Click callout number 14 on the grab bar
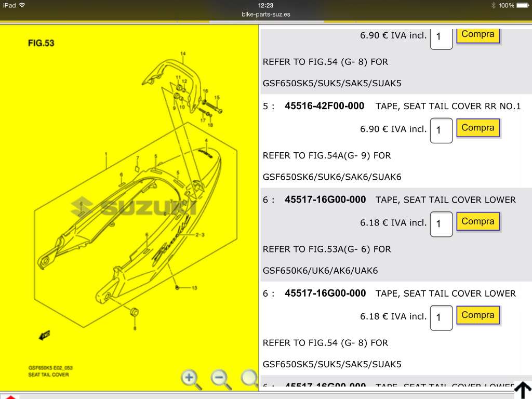The width and height of the screenshot is (532, 399). [x=183, y=54]
